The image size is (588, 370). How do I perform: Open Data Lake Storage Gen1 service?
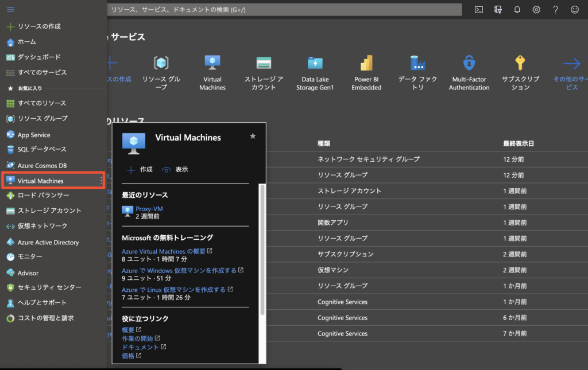coord(315,73)
